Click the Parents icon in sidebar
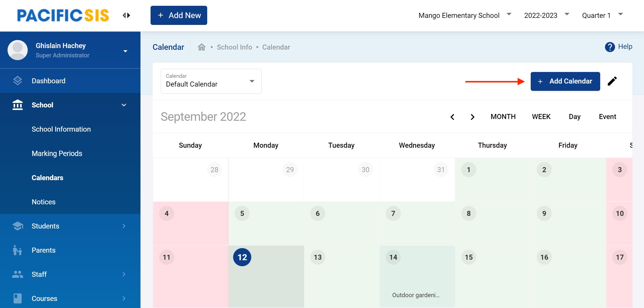The image size is (644, 308). tap(17, 250)
